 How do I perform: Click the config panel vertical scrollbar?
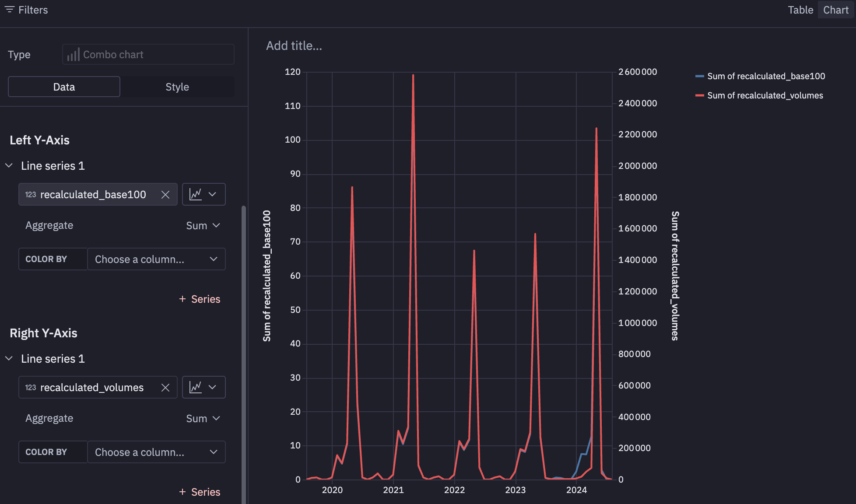click(x=244, y=354)
